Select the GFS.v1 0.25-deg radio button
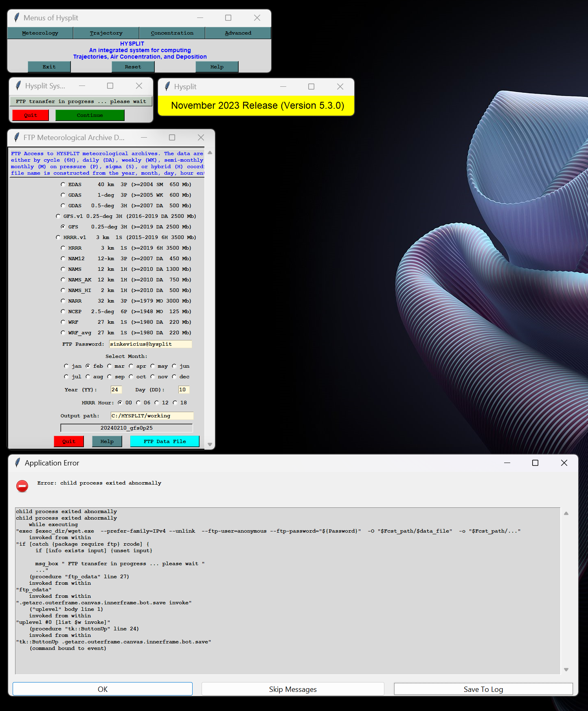The width and height of the screenshot is (588, 711). [x=58, y=216]
